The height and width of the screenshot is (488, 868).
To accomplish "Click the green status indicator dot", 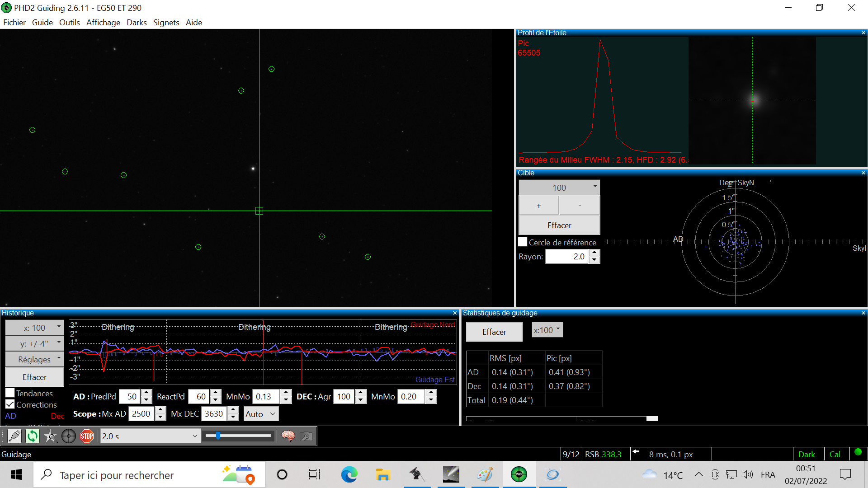I will pyautogui.click(x=858, y=452).
